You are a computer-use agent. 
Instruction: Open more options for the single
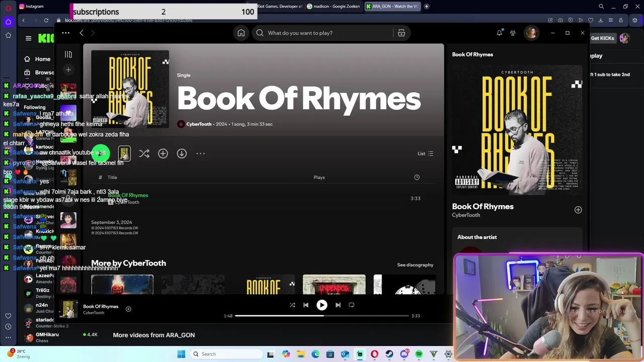point(200,153)
